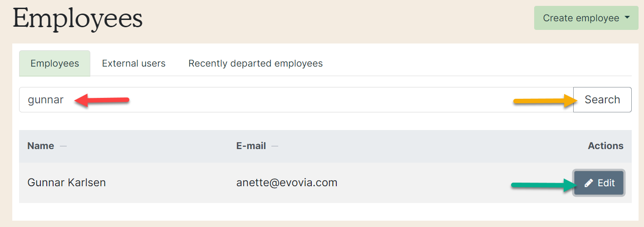Select the Gunnar Karlsen name cell
Viewport: 644px width, 227px height.
[x=67, y=183]
